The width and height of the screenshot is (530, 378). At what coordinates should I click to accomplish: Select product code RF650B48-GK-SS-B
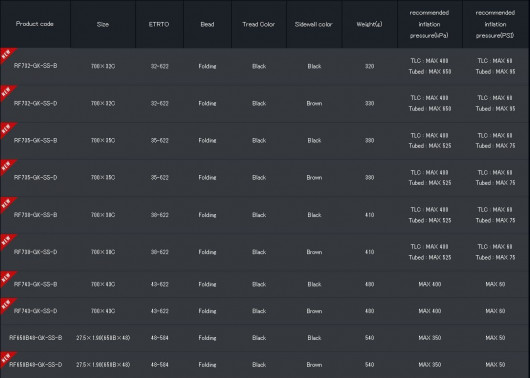[35, 338]
